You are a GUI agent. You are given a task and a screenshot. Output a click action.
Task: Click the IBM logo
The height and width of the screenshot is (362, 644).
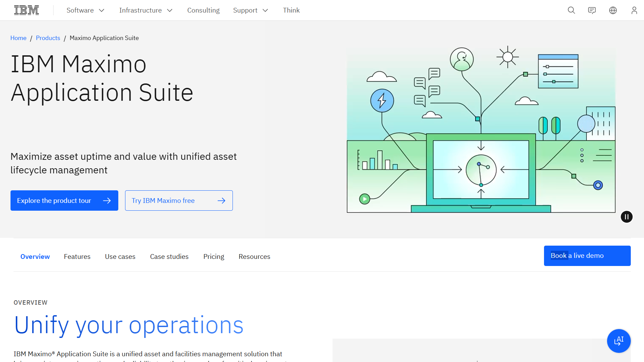pyautogui.click(x=26, y=10)
